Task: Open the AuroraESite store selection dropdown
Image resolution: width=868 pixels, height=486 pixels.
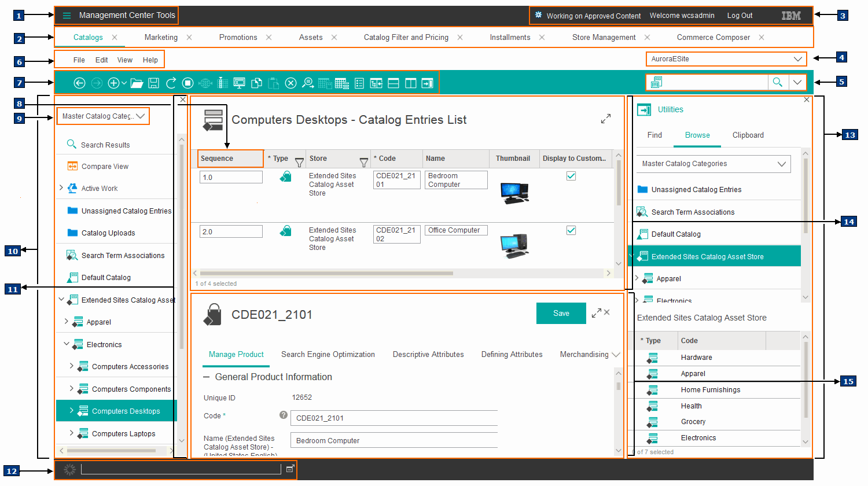Action: pyautogui.click(x=726, y=59)
